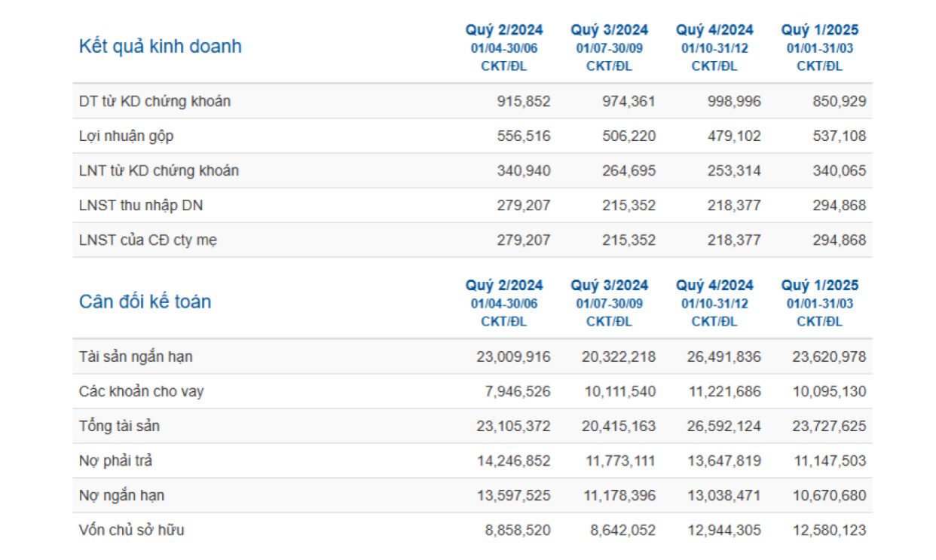Select the 10,670,680 short-term debt value
Image resolution: width=936 pixels, height=560 pixels.
(829, 496)
